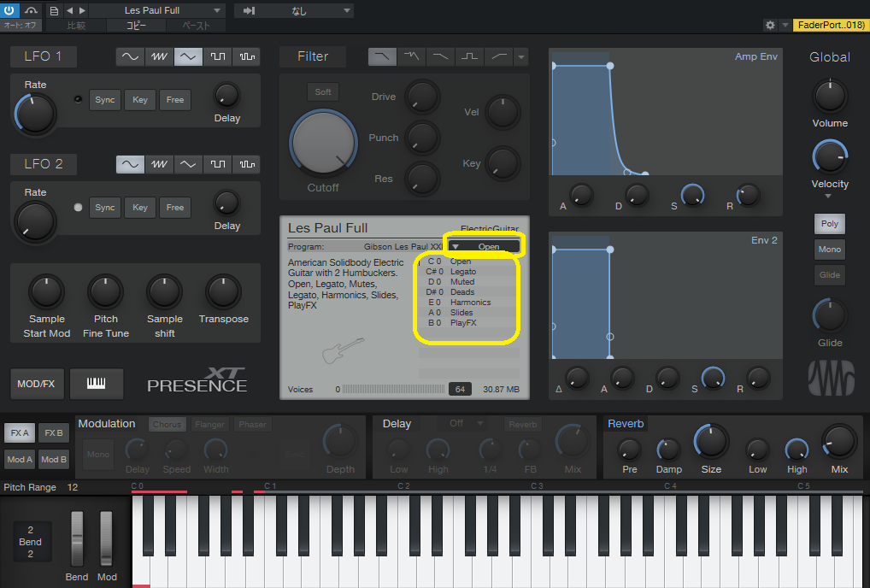Show the on-screen keyboard panel icon
The height and width of the screenshot is (588, 870).
[97, 383]
